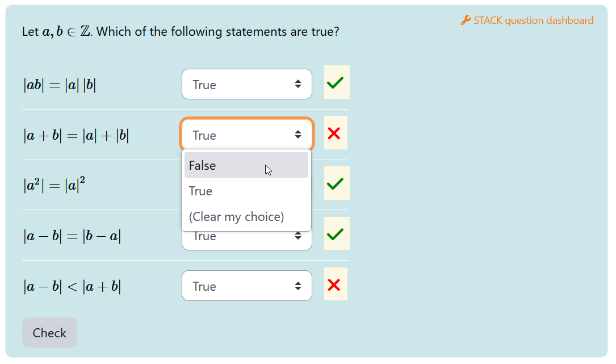Open the dropdown for |ab|=|a||b|
616x364 pixels.
246,85
